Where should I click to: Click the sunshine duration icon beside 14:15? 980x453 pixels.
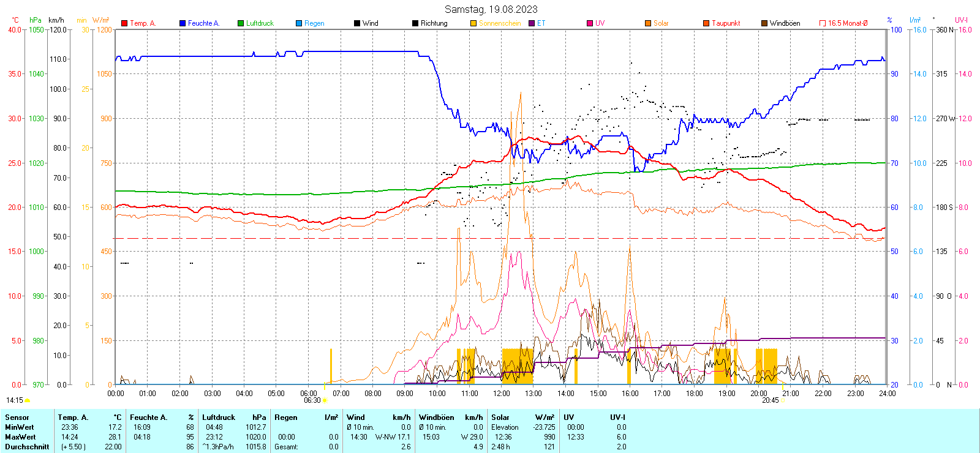coord(28,400)
